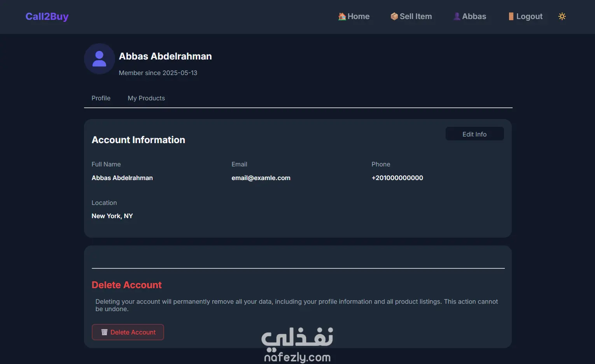Open the Sell Item page
This screenshot has width=595, height=364.
[416, 16]
